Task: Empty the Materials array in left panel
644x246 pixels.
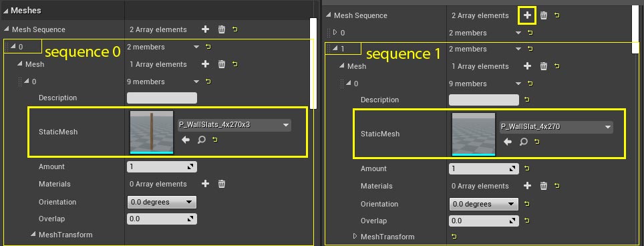Action: [221, 184]
